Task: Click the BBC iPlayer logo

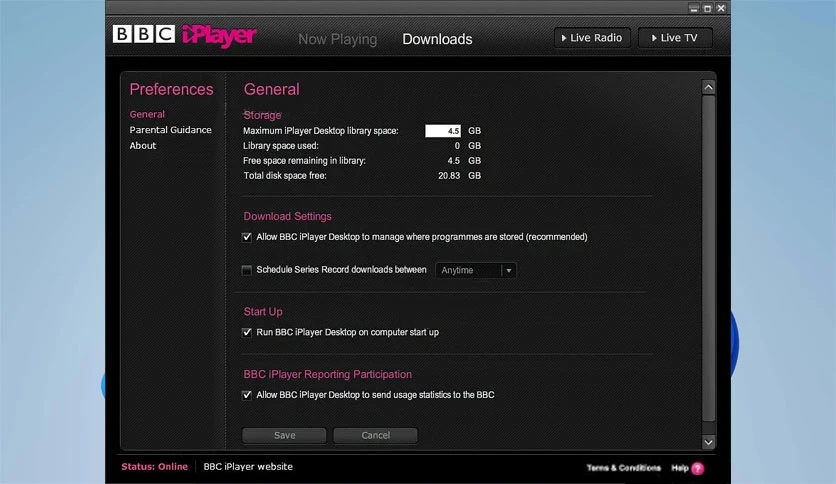Action: (184, 35)
